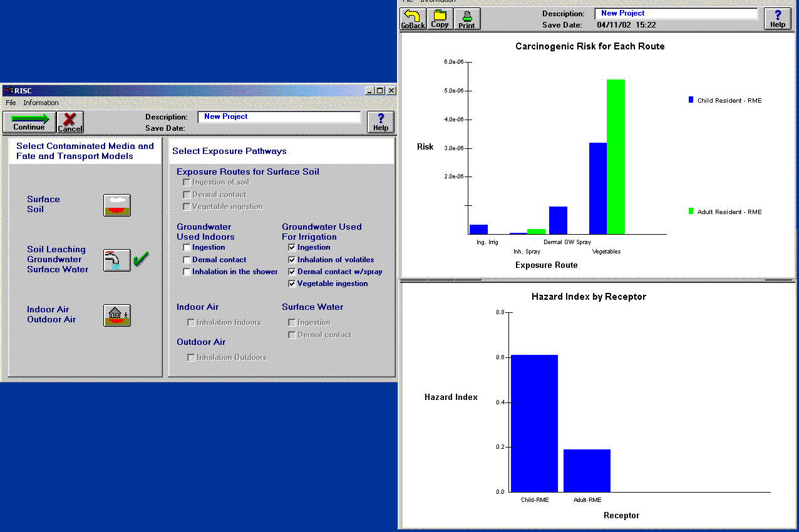Click "Groundwater Used For Irrigation" heading
The image size is (799, 532).
(322, 232)
